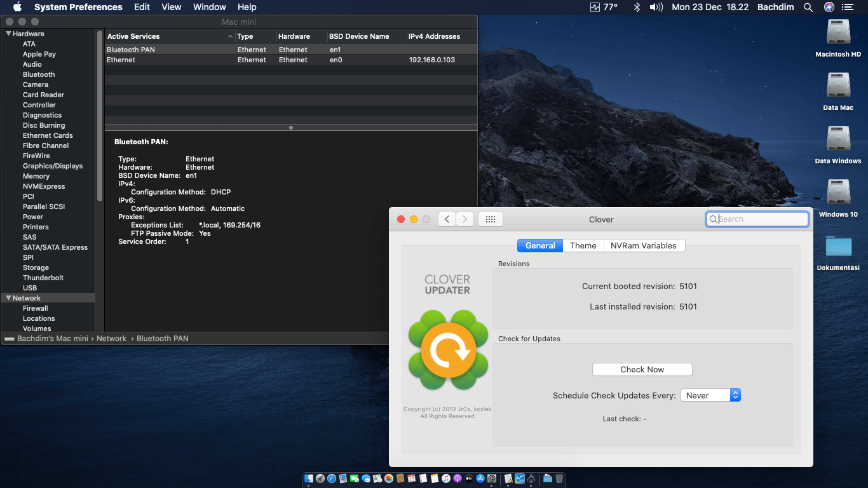
Task: Open the Trash in the Dock
Action: (x=559, y=478)
